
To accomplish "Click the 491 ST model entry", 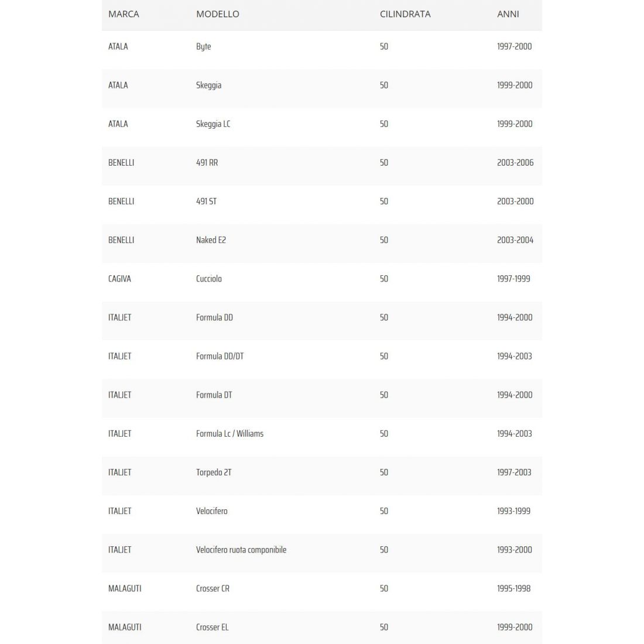I will (206, 201).
